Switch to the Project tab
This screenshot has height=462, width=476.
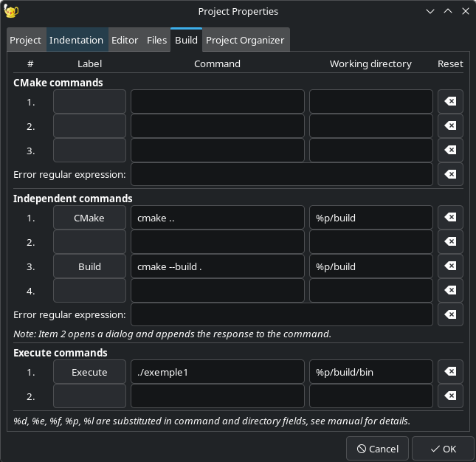25,41
